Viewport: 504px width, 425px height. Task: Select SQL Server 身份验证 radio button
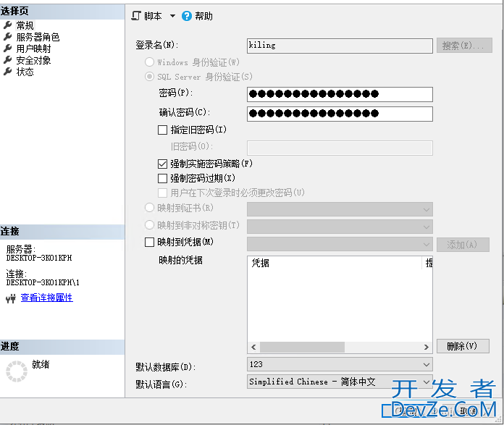[x=149, y=77]
